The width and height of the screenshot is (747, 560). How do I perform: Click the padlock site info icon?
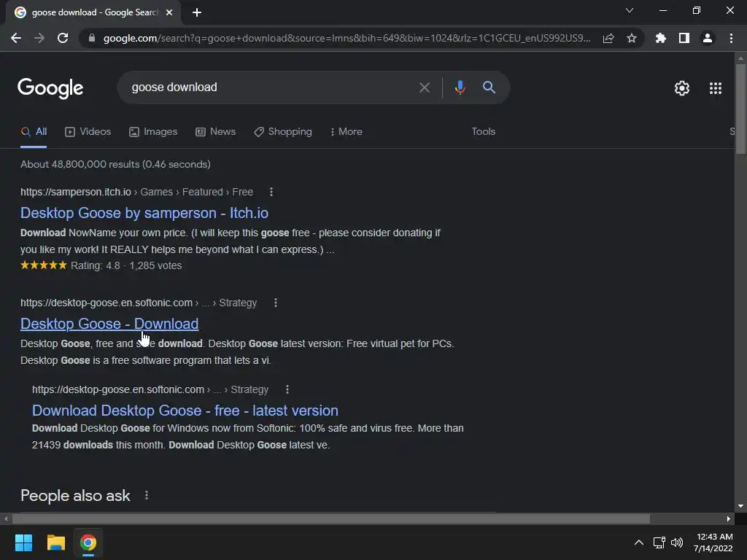click(92, 38)
